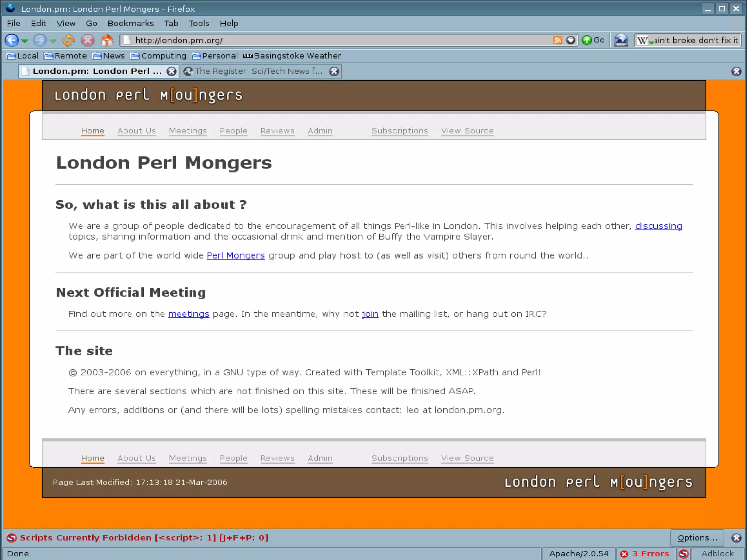Viewport: 747px width, 560px height.
Task: Open the Forward history dropdown arrow
Action: point(53,40)
